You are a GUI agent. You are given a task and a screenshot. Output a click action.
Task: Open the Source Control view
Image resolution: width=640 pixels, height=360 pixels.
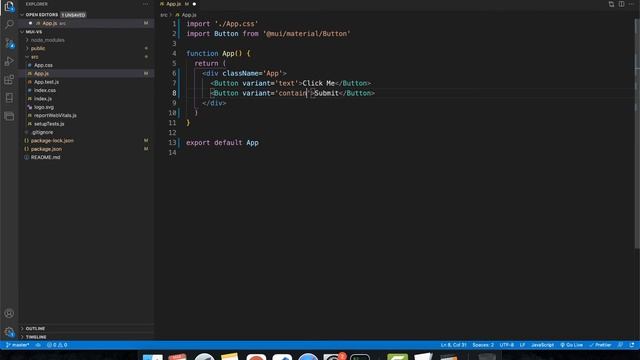point(9,43)
